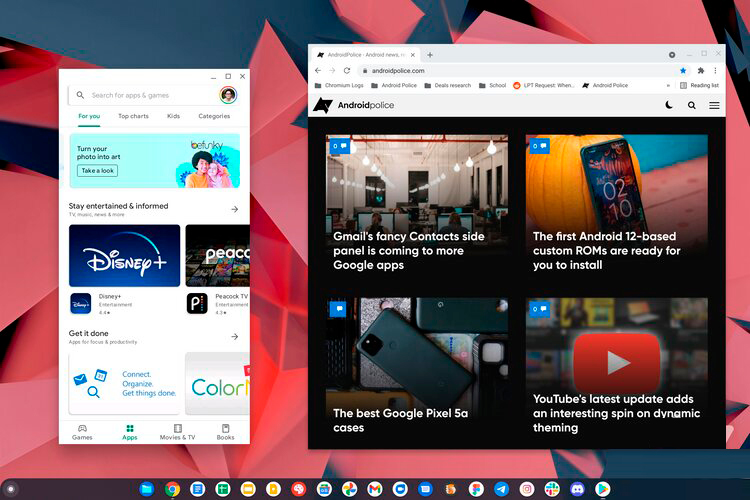Select the AndroidPolice browser tab
This screenshot has width=750, height=500.
click(x=366, y=55)
